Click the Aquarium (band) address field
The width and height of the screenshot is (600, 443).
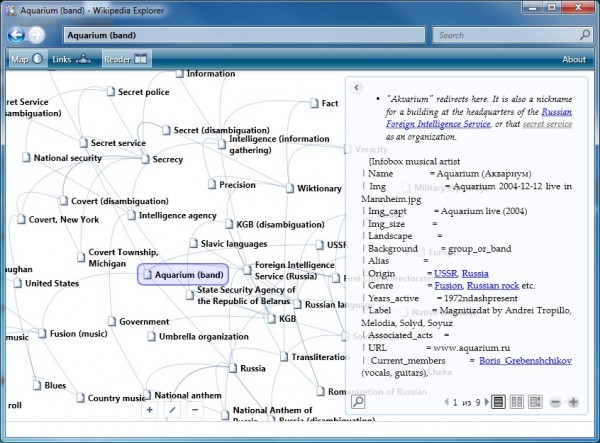click(x=244, y=35)
